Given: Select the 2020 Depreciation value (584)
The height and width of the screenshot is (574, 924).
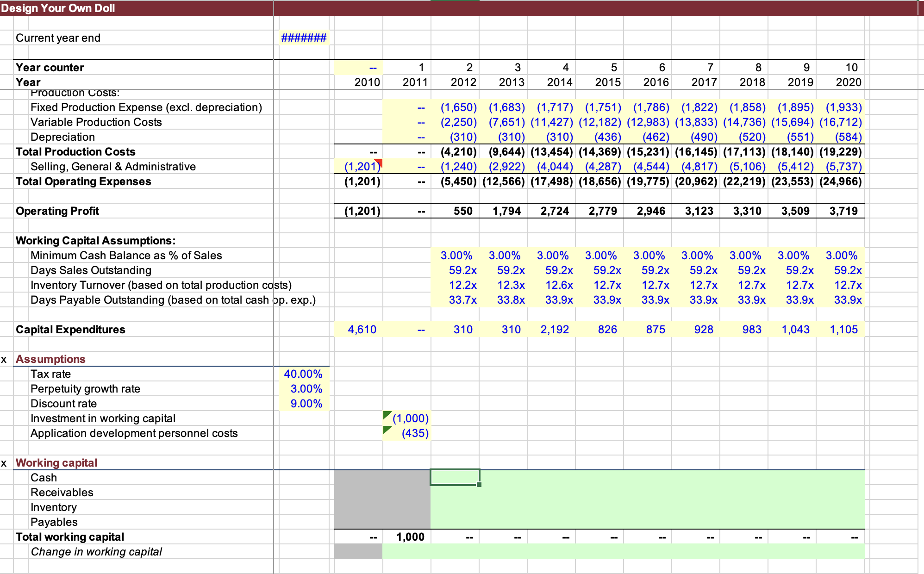Looking at the screenshot, I should pyautogui.click(x=848, y=137).
